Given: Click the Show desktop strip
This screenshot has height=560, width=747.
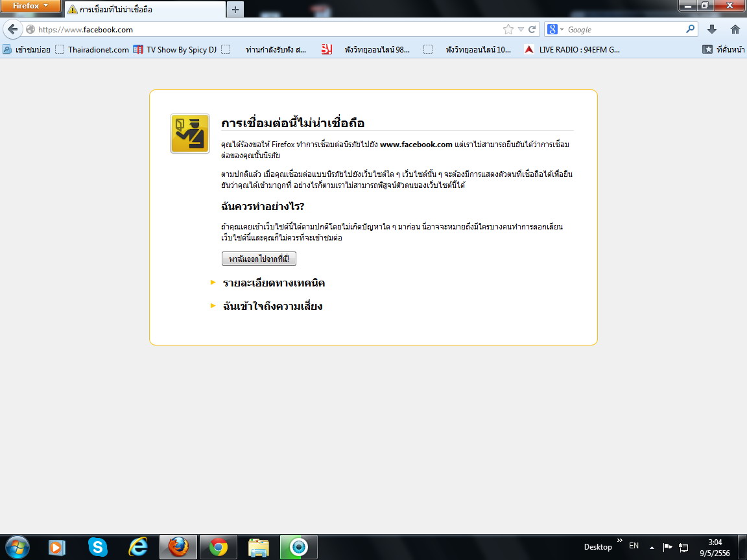Looking at the screenshot, I should coord(742,547).
